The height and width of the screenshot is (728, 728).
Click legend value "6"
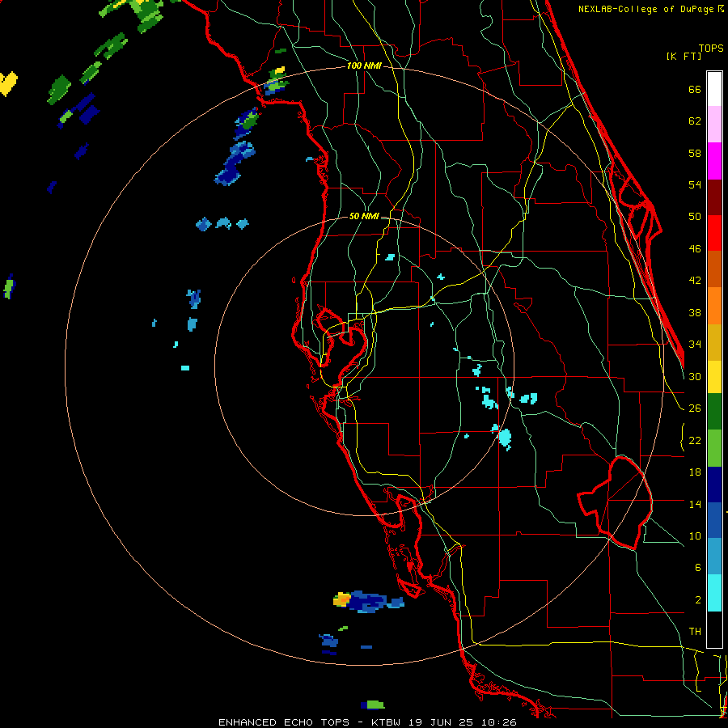click(697, 568)
